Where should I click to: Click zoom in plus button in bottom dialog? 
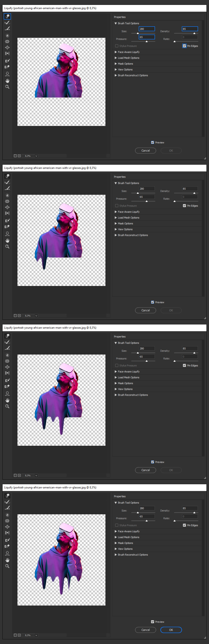pos(19,635)
